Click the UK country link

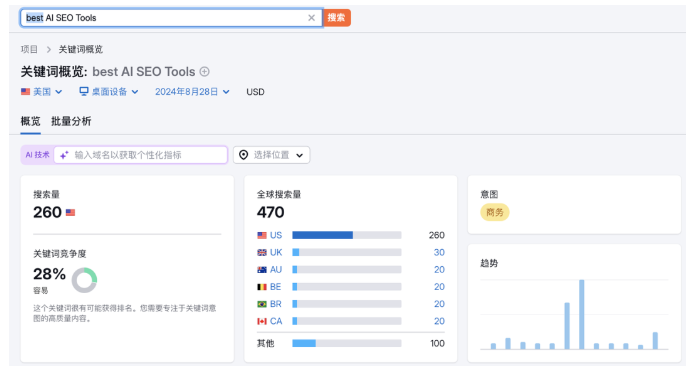coord(276,253)
